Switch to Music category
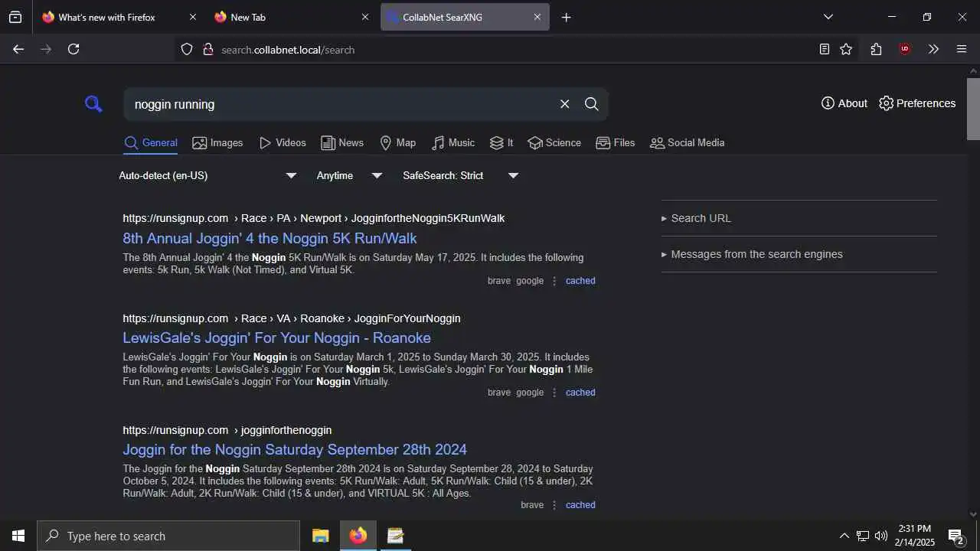This screenshot has height=551, width=980. [453, 143]
